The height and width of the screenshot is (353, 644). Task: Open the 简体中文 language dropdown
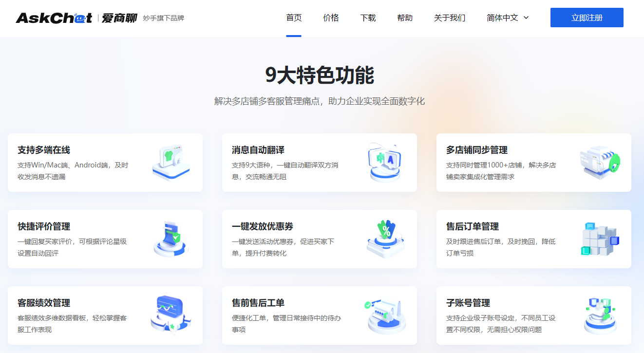(x=502, y=18)
